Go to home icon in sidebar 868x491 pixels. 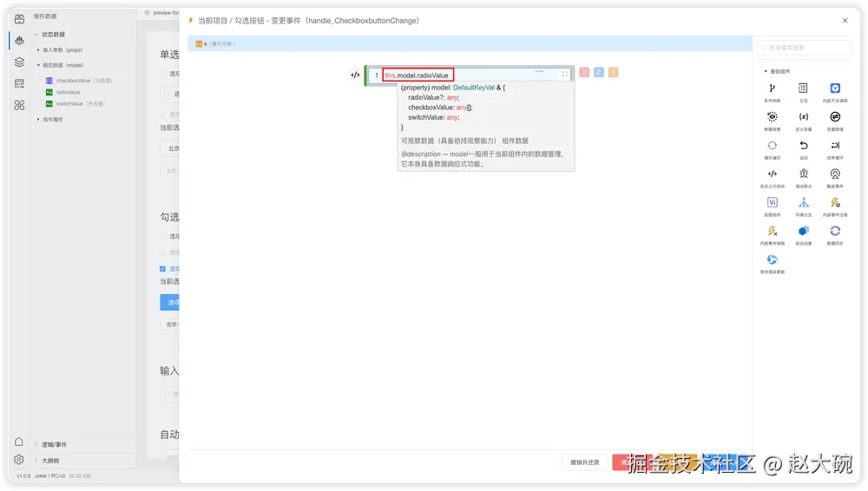19,442
